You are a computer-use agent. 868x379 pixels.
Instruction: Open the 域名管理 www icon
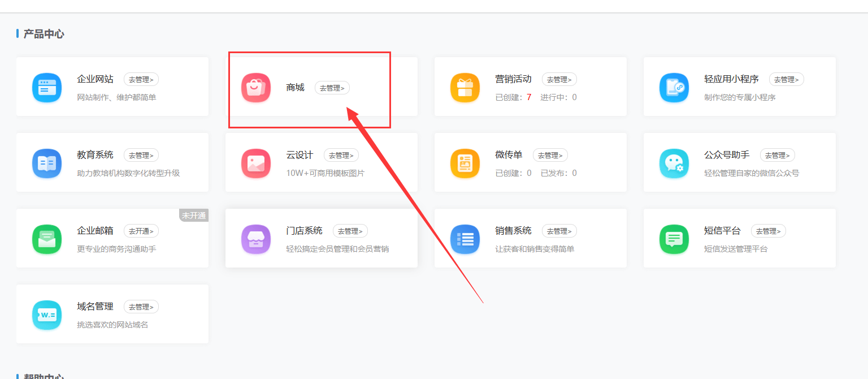[x=47, y=315]
